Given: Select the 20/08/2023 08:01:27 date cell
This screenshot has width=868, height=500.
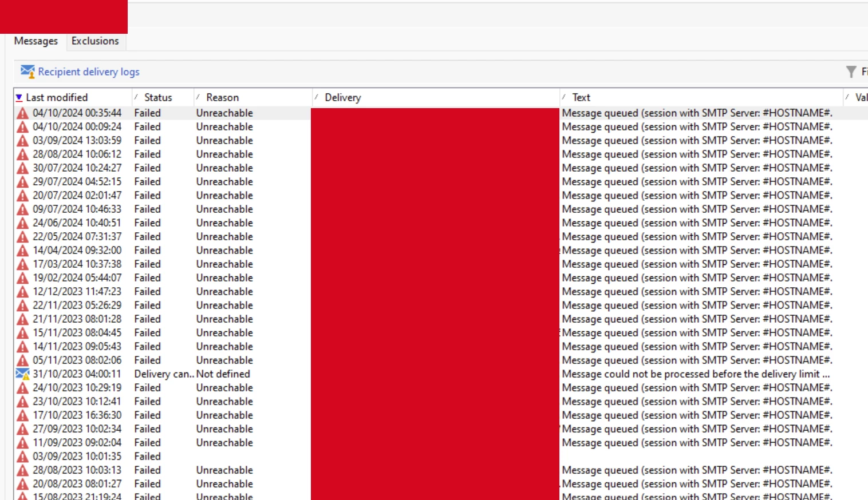Looking at the screenshot, I should [x=77, y=484].
